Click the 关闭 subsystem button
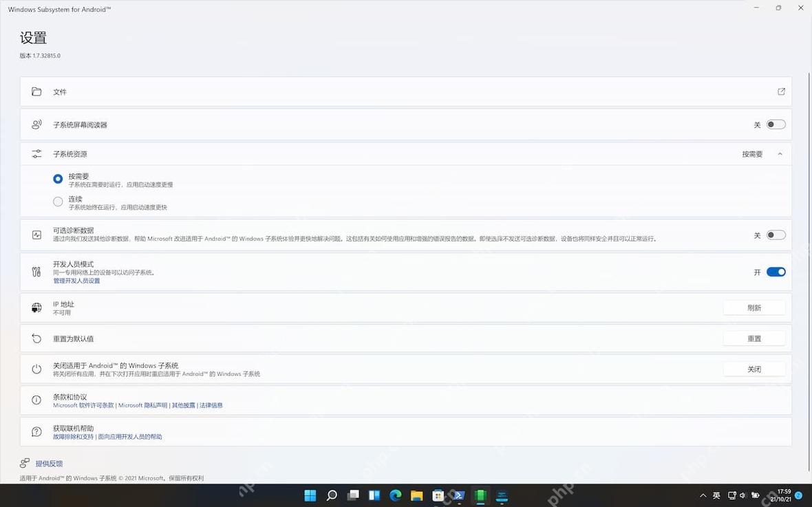Viewport: 812px width, 507px height. pyautogui.click(x=754, y=369)
